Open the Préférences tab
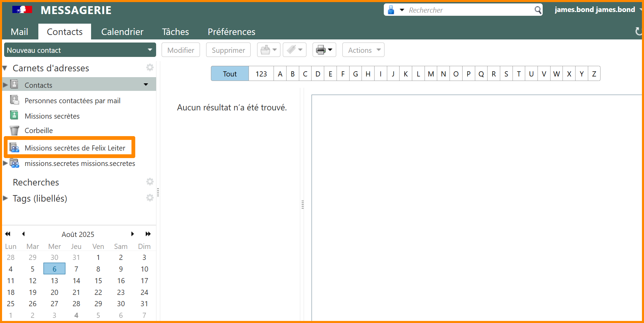Image resolution: width=644 pixels, height=323 pixels. [x=231, y=32]
